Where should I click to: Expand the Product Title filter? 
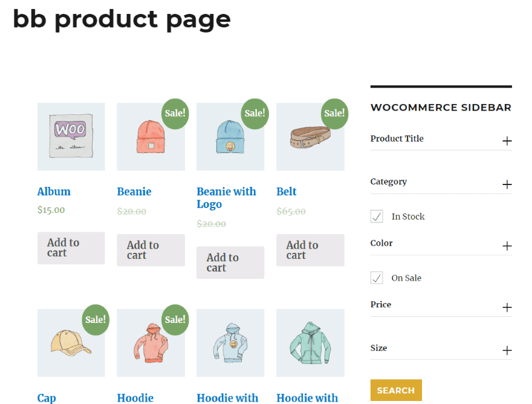507,141
